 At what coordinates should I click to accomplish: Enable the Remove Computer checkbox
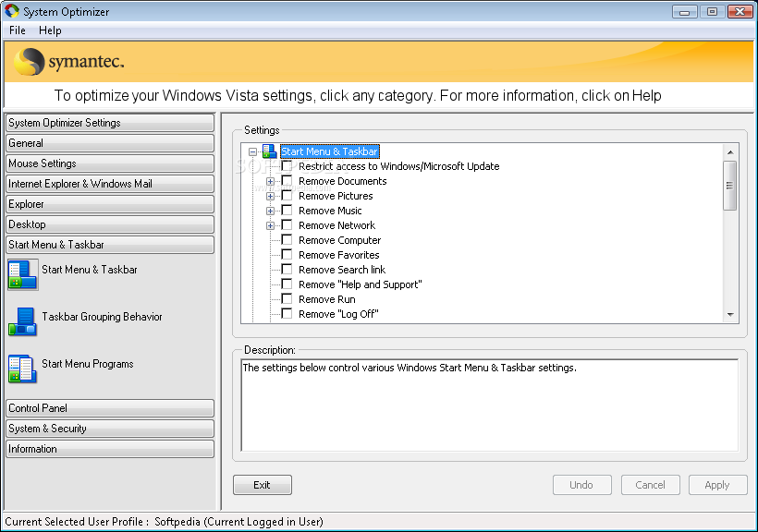[x=287, y=239]
